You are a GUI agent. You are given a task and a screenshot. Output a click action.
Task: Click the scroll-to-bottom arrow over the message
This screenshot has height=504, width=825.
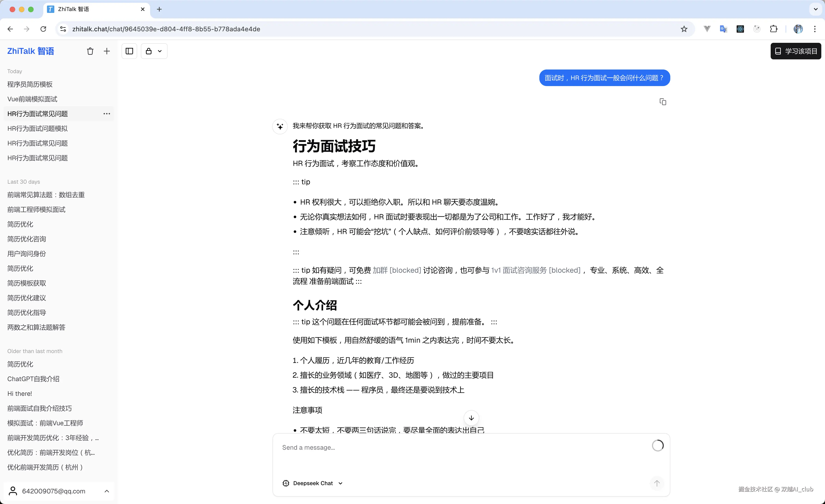coord(471,418)
